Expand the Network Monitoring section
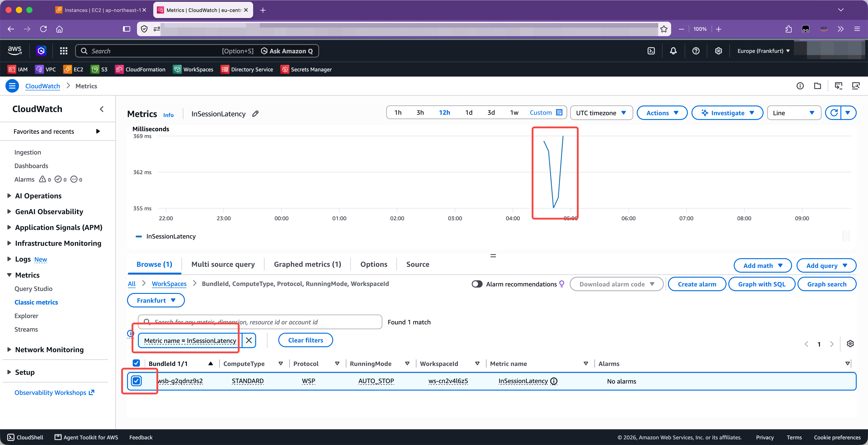Screen dimensions: 868x445 (46, 350)
